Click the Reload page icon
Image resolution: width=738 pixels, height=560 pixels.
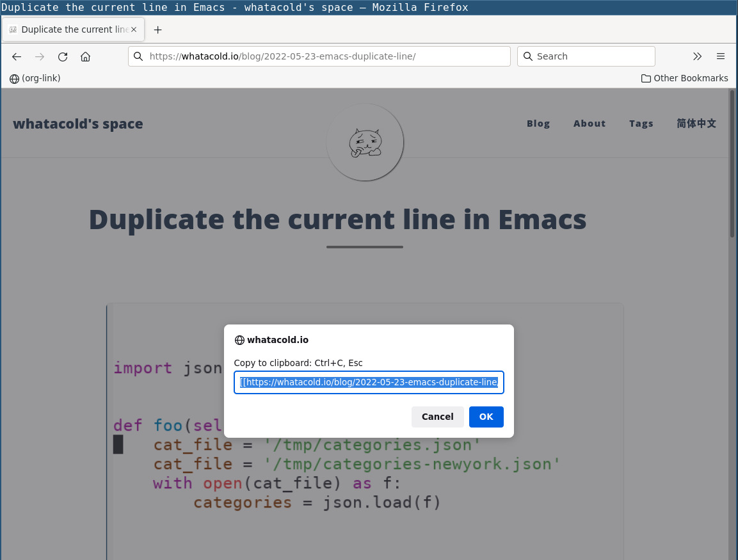click(x=63, y=56)
